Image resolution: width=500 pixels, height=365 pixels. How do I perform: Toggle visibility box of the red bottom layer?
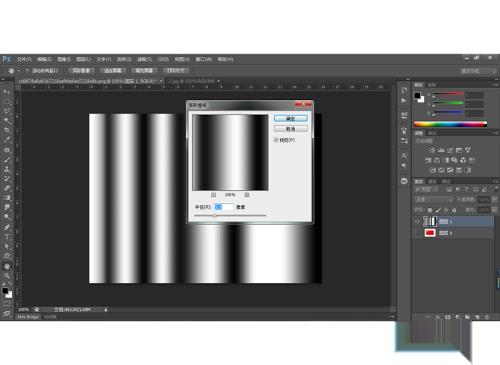417,233
